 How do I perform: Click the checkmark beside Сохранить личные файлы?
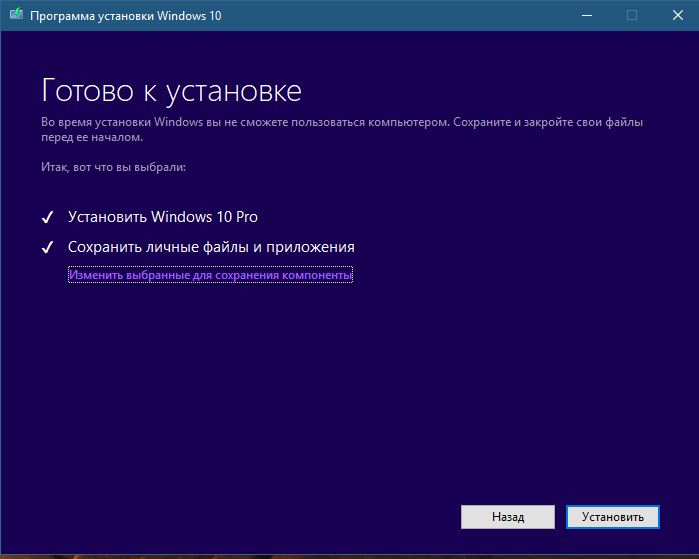(x=47, y=247)
